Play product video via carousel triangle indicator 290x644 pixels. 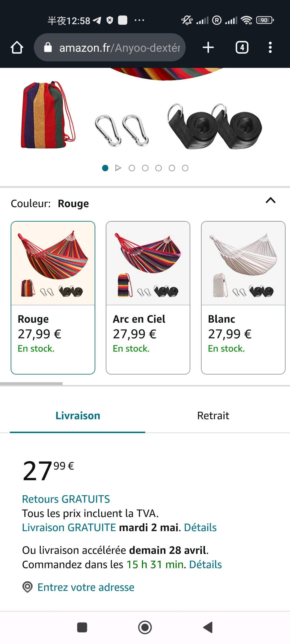[118, 168]
